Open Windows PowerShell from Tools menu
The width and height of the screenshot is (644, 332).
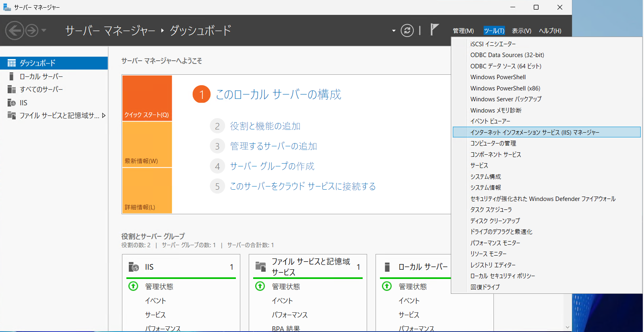point(498,77)
